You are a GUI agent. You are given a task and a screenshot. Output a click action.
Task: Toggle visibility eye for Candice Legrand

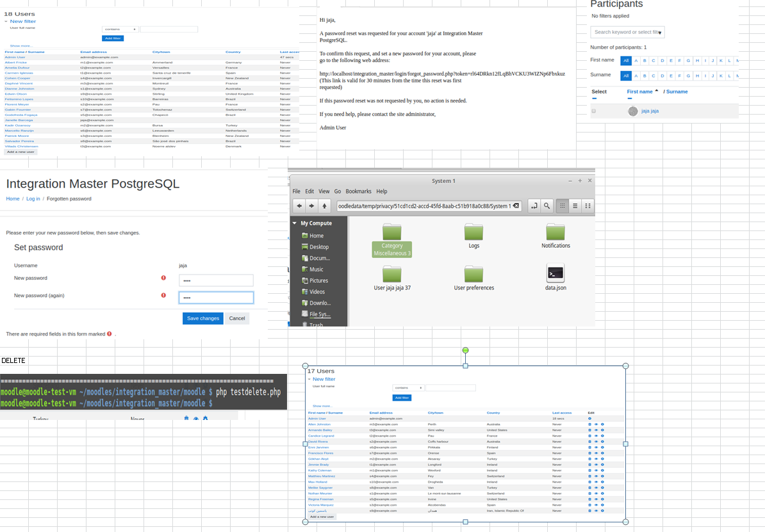tap(596, 436)
